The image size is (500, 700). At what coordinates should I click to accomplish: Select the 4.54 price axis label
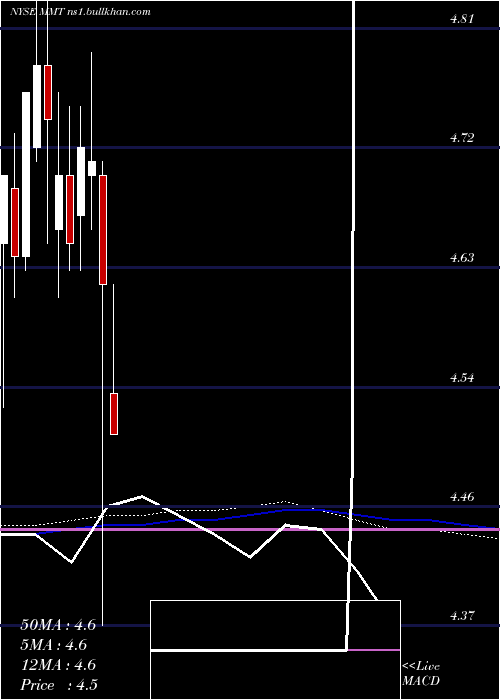pyautogui.click(x=462, y=378)
